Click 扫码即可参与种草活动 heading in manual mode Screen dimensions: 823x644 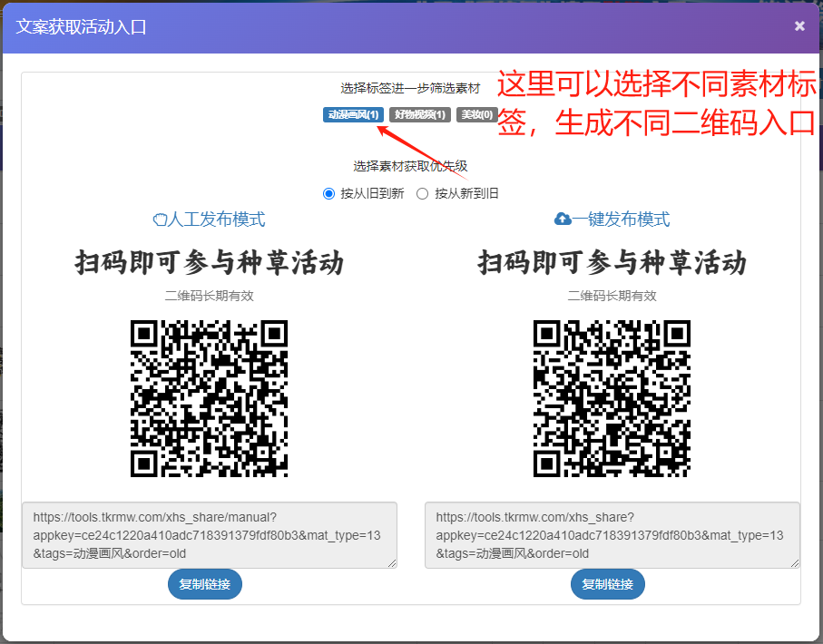click(210, 262)
